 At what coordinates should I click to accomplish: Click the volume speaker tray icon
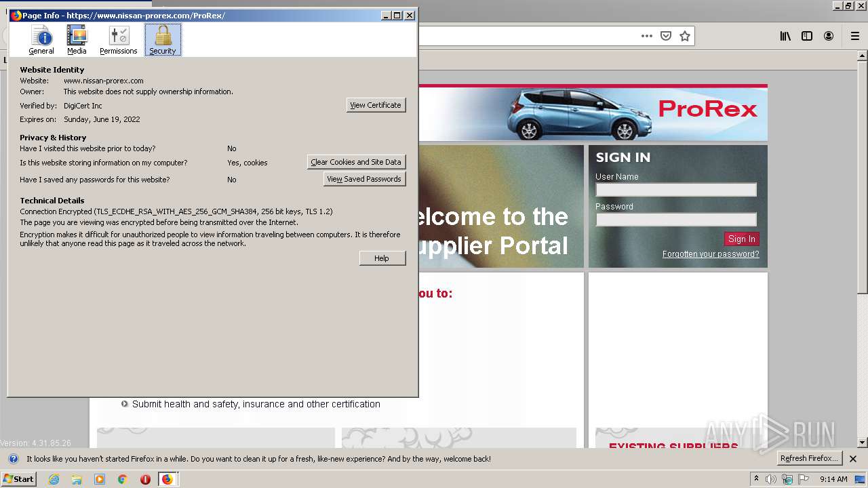coord(771,479)
